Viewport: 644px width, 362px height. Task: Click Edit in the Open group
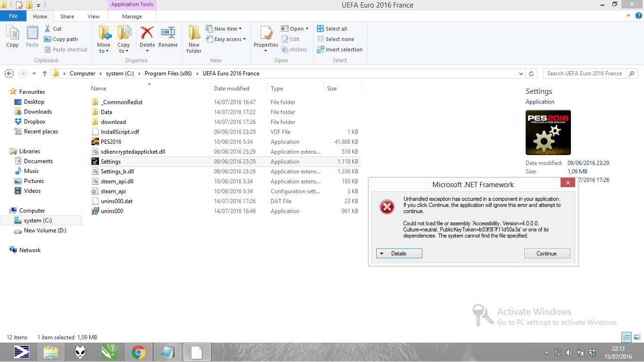click(291, 39)
